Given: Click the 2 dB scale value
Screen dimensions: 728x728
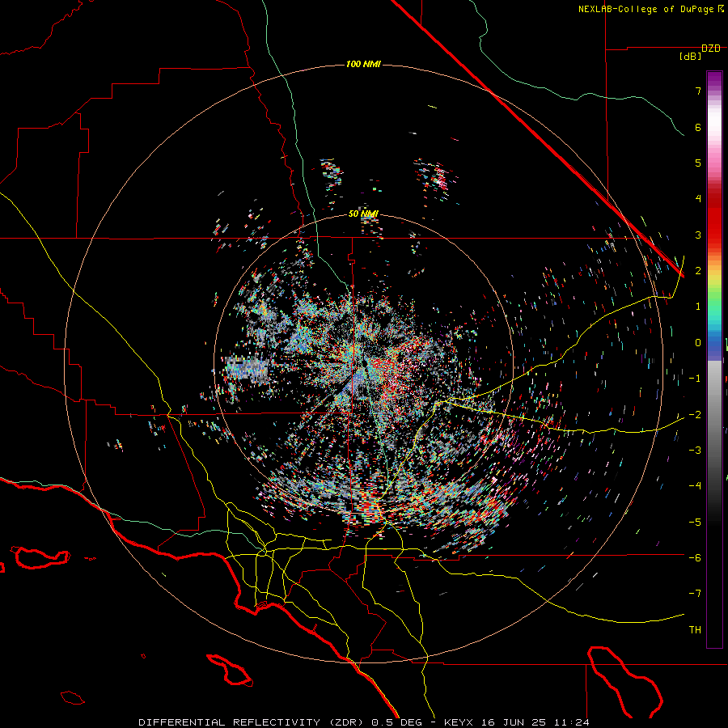Looking at the screenshot, I should pos(698,271).
